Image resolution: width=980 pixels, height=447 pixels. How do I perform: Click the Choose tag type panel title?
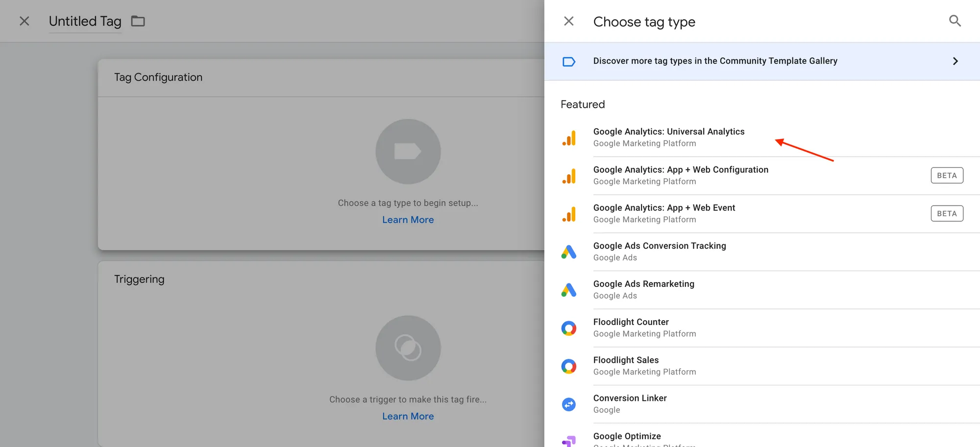click(x=644, y=22)
